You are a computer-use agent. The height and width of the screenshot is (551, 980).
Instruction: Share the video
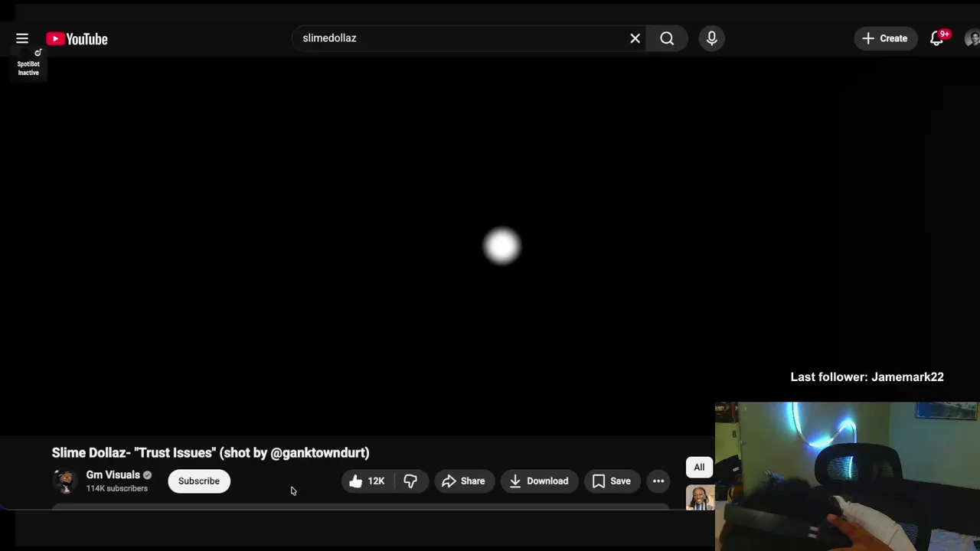(x=464, y=481)
